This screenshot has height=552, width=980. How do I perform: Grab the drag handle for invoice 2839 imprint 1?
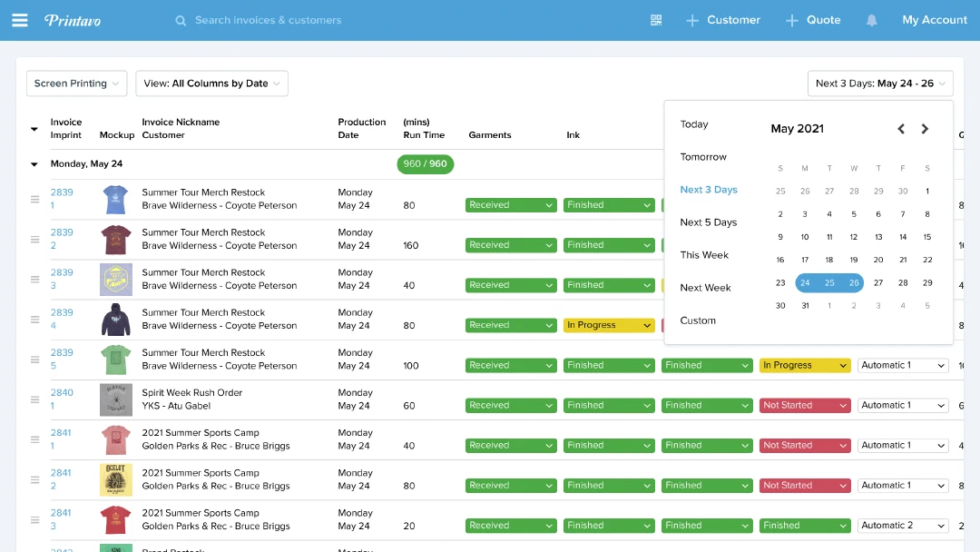pos(35,200)
